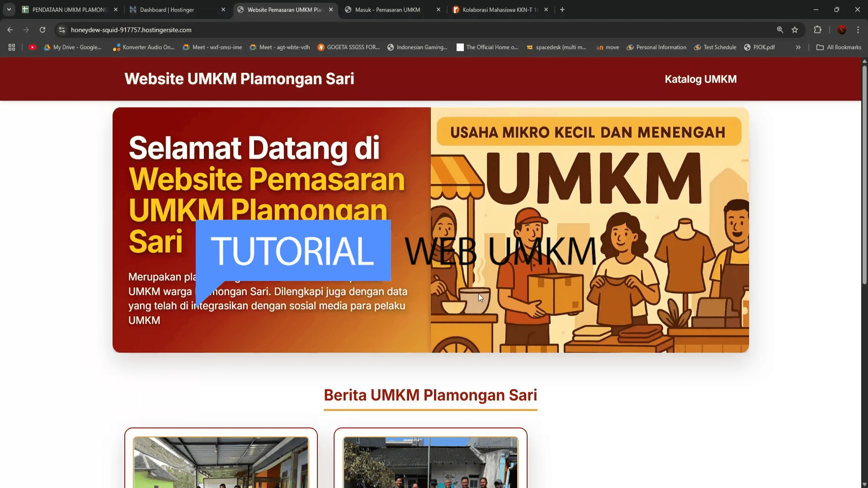Screen dimensions: 868x488
Task: Close the PENDATAAN UMKM tab
Action: (116, 9)
